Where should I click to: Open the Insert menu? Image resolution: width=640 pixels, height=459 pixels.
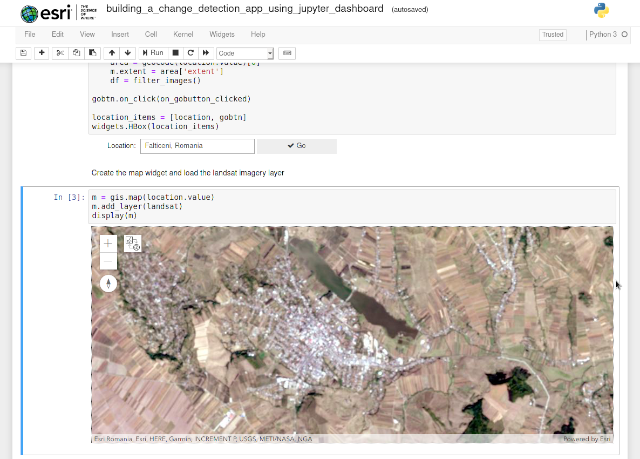tap(120, 35)
